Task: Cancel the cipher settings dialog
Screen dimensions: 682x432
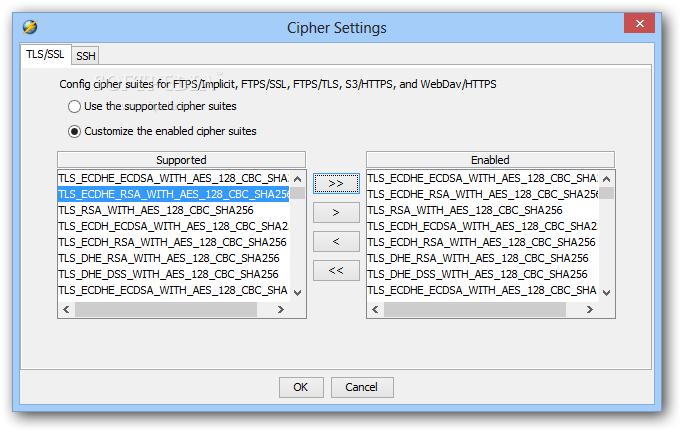Action: tap(362, 387)
